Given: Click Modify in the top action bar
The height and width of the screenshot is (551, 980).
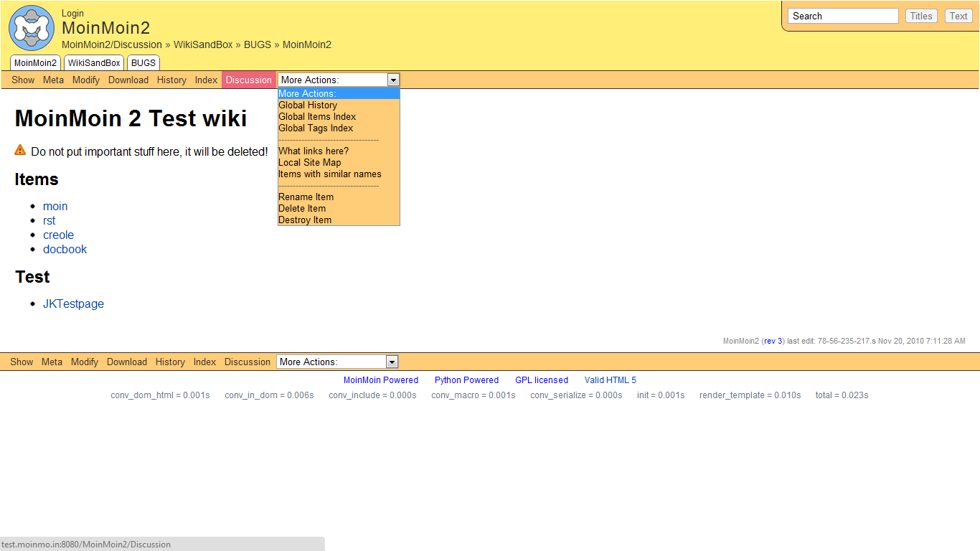Looking at the screenshot, I should point(86,80).
